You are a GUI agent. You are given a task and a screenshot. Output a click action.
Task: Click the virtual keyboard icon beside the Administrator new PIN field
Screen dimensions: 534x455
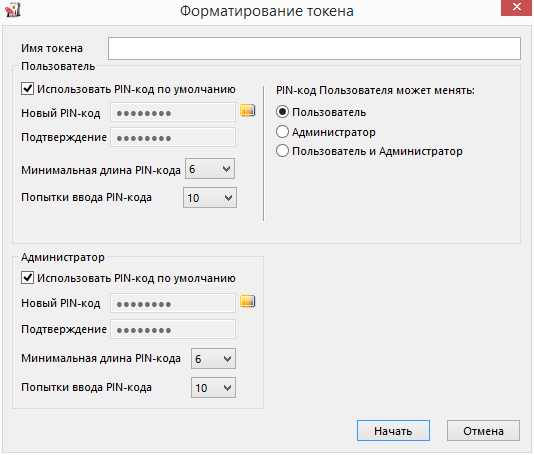coord(248,301)
